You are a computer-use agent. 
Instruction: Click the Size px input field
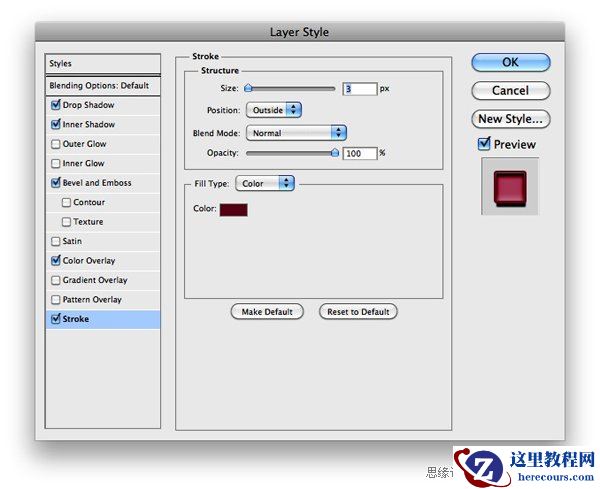click(x=360, y=89)
